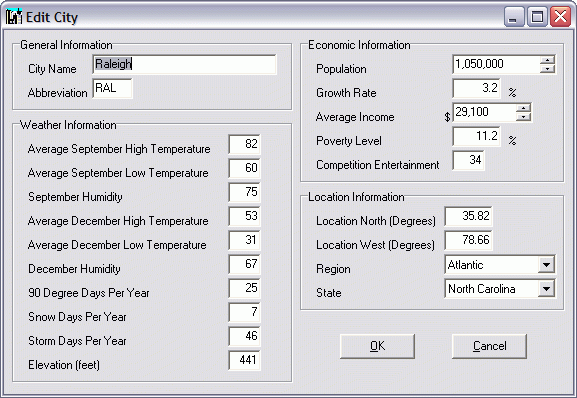Click the OK button
Viewport: 577px width, 398px height.
click(378, 346)
